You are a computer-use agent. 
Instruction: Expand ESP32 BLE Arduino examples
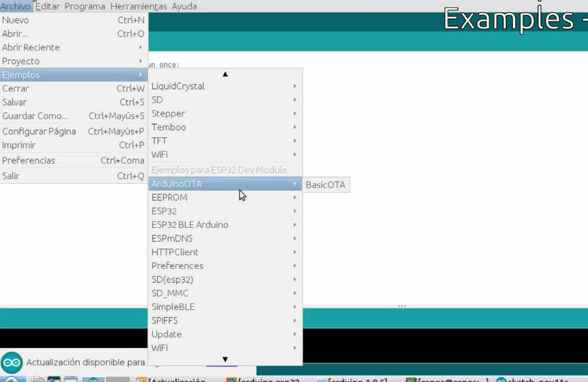pyautogui.click(x=225, y=225)
